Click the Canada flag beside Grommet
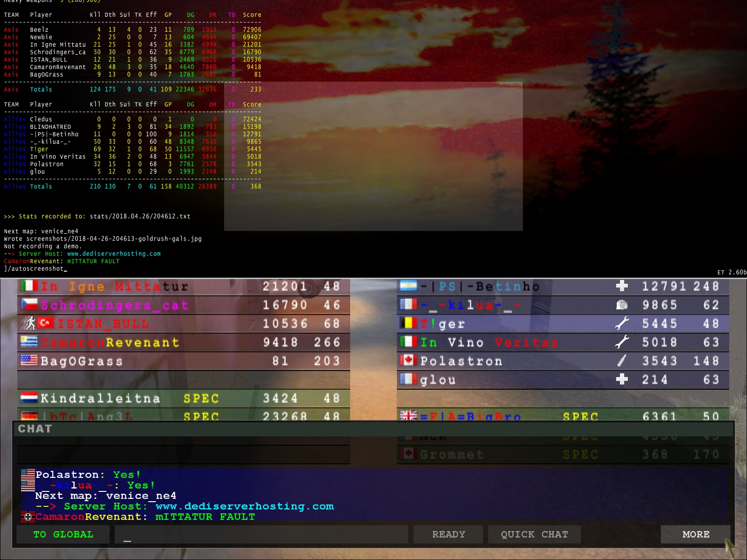The image size is (747, 560). click(409, 454)
